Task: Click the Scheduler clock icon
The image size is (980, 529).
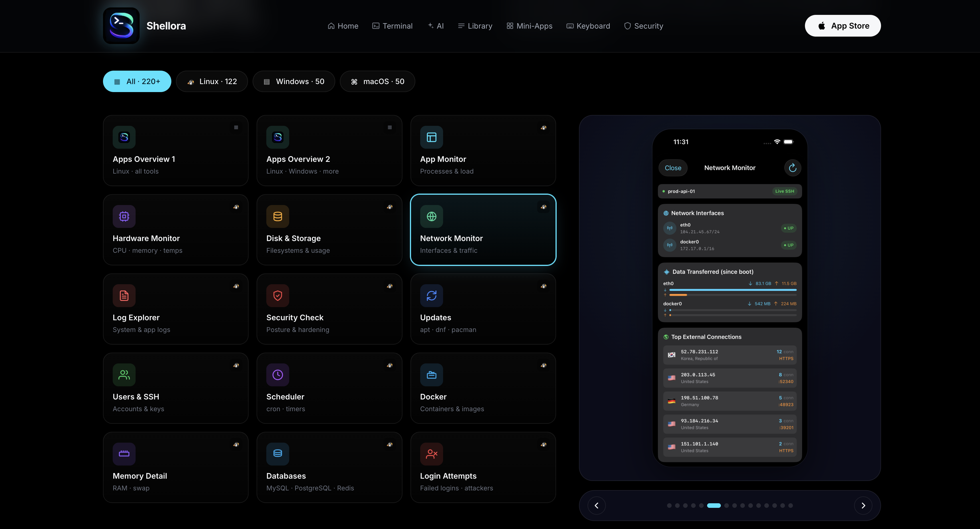Action: (278, 375)
